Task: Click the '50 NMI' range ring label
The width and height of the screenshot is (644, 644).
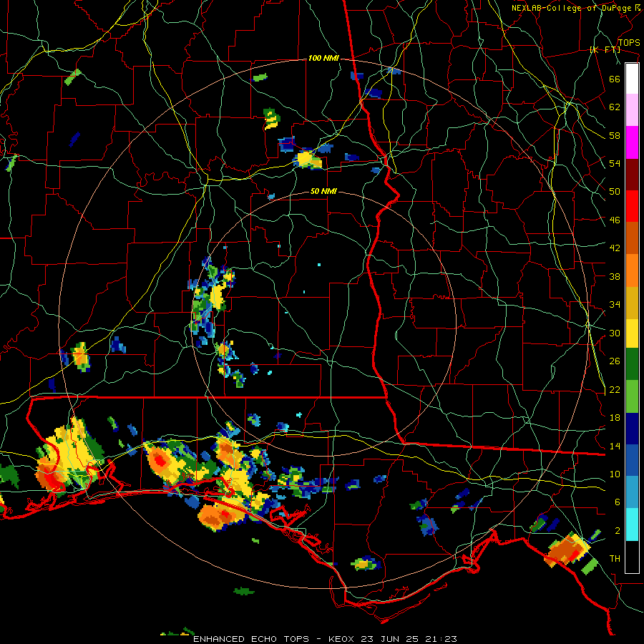Action: click(323, 191)
